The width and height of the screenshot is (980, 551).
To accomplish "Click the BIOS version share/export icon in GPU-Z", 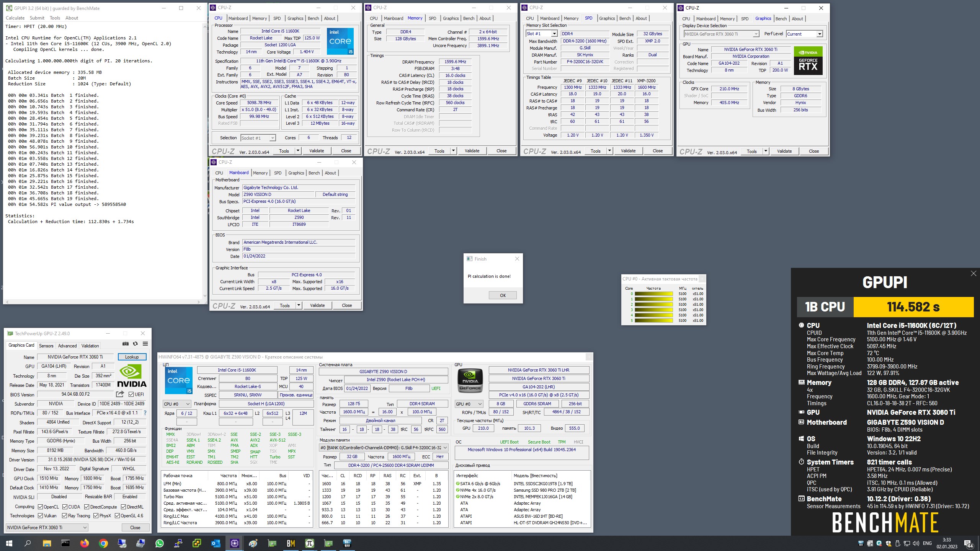I will coord(120,394).
